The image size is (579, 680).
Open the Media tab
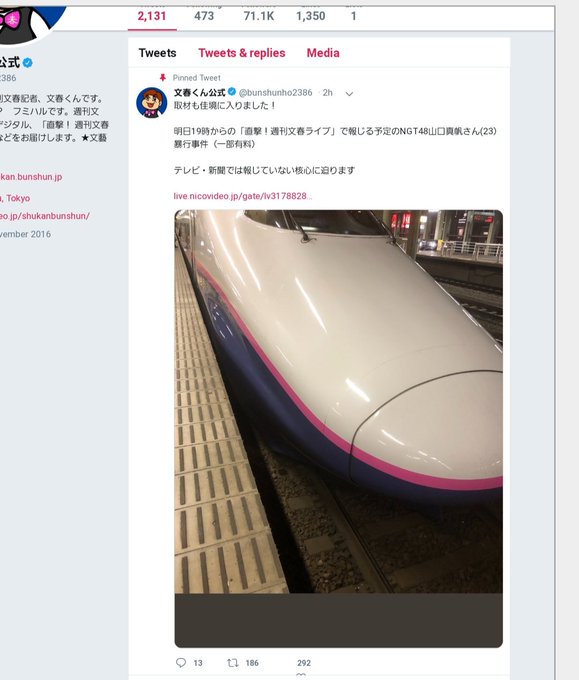coord(323,53)
